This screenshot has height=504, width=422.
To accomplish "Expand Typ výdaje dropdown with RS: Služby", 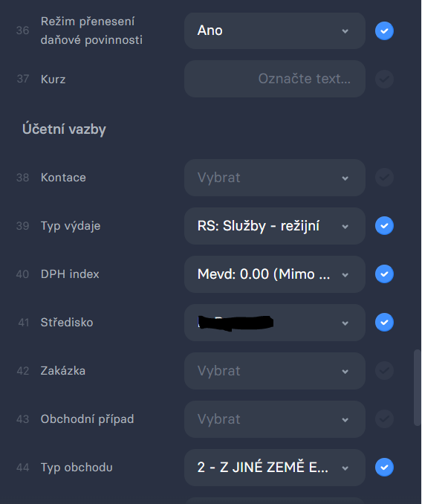I will [275, 226].
